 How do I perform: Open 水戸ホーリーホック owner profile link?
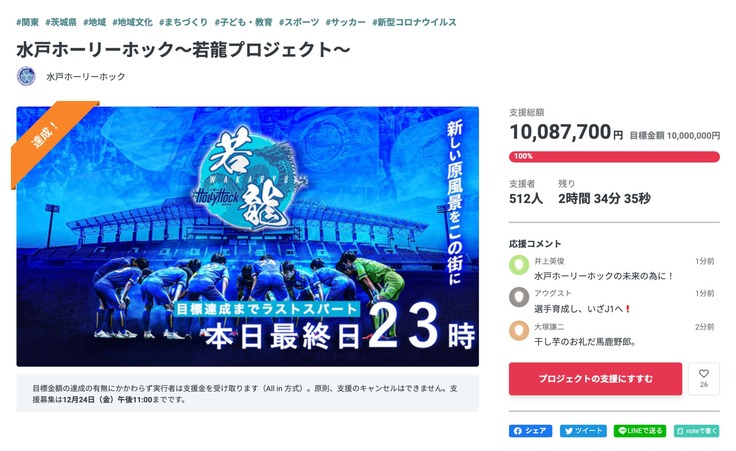click(x=86, y=77)
